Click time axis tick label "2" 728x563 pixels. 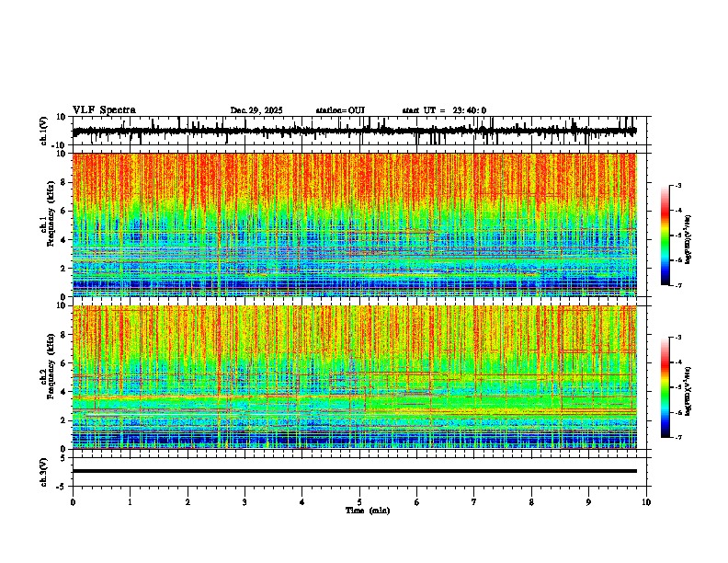click(188, 502)
